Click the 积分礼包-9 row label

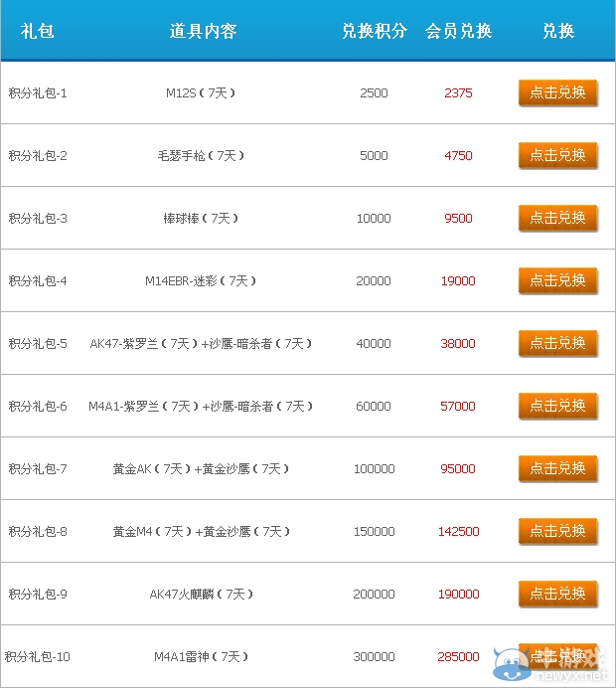[x=38, y=594]
